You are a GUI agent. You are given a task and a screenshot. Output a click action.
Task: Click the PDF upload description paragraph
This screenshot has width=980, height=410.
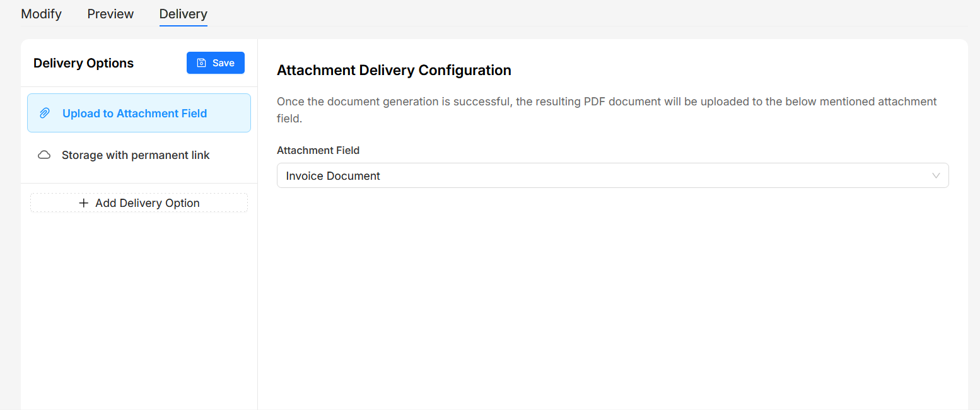(607, 110)
